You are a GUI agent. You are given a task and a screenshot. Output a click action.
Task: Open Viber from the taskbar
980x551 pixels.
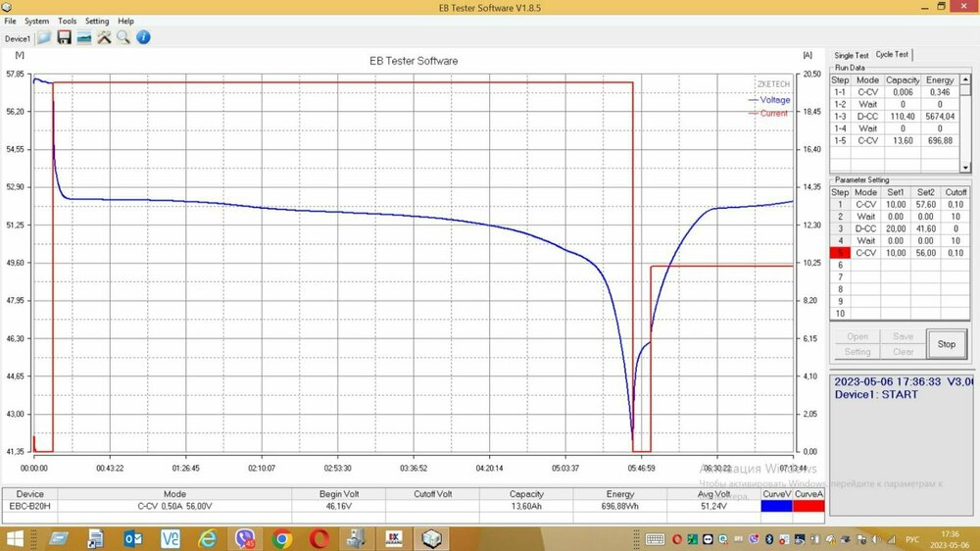[x=245, y=538]
